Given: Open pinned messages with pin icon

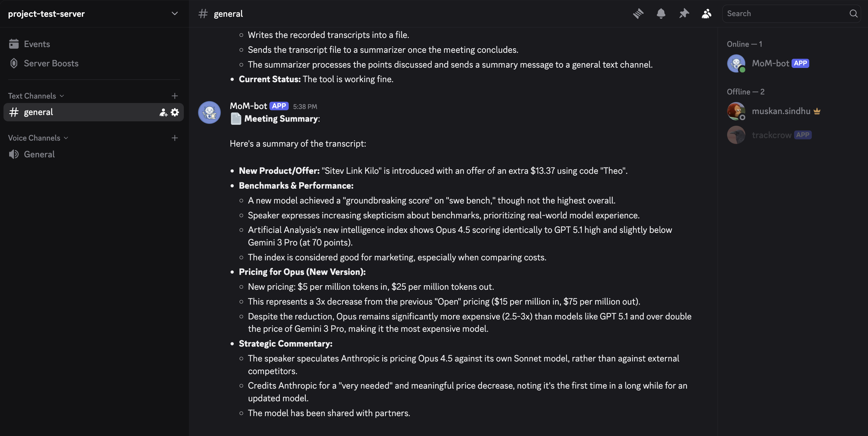Looking at the screenshot, I should point(684,14).
